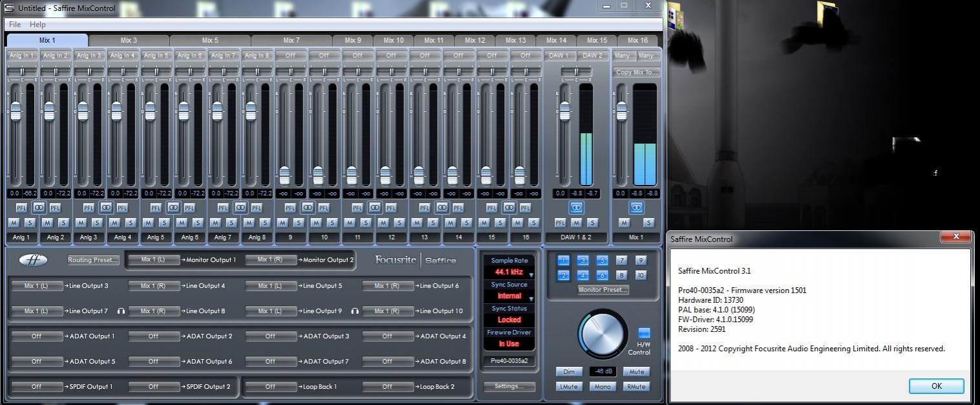
Task: Toggle stereo link for Anlg 1 and 2
Action: [39, 208]
